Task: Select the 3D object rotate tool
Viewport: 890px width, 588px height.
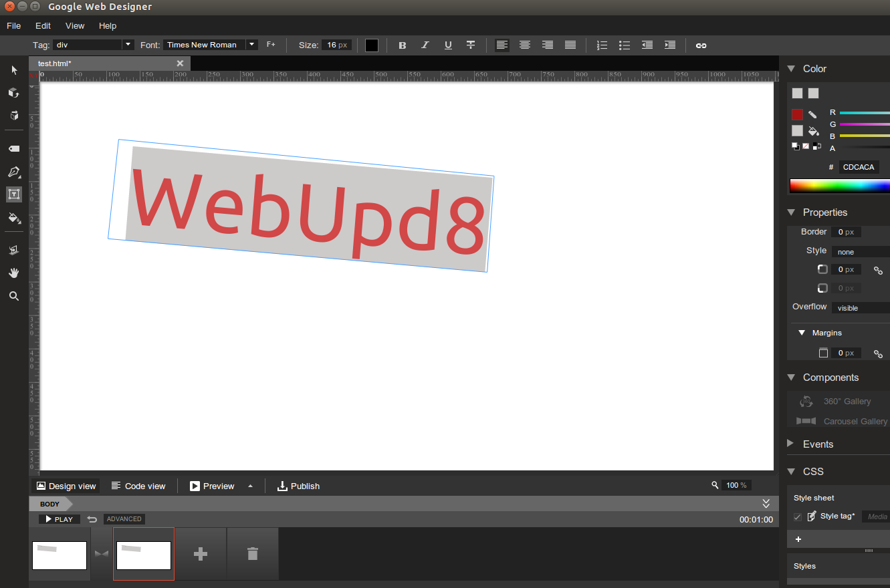Action: tap(14, 93)
